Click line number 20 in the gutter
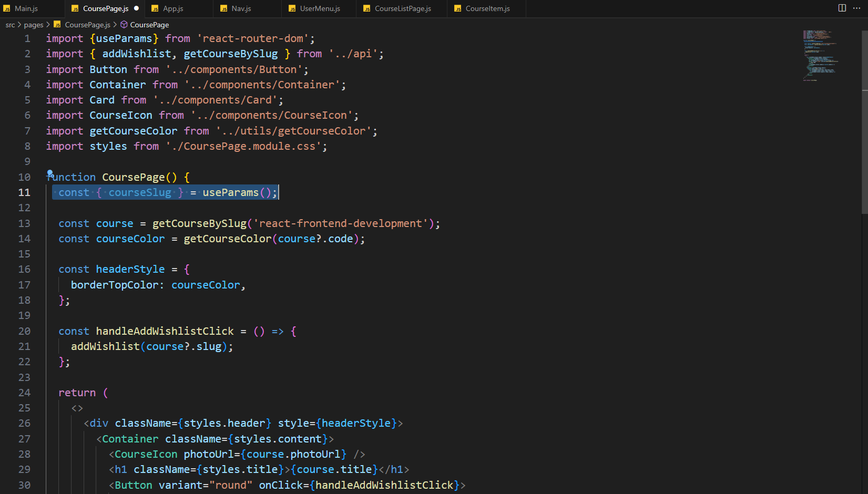The width and height of the screenshot is (868, 494). (x=24, y=331)
